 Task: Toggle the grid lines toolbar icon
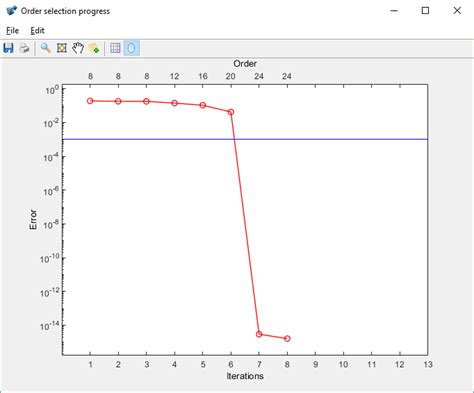pos(115,48)
